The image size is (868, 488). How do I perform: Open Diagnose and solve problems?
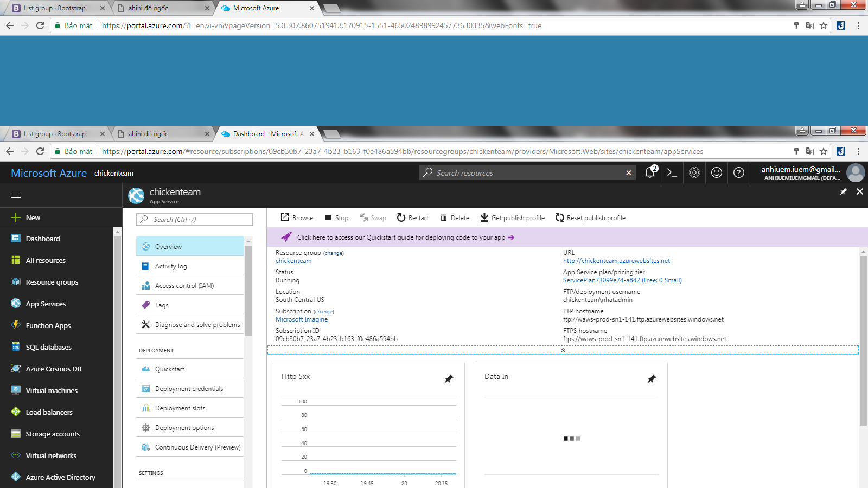pos(190,324)
